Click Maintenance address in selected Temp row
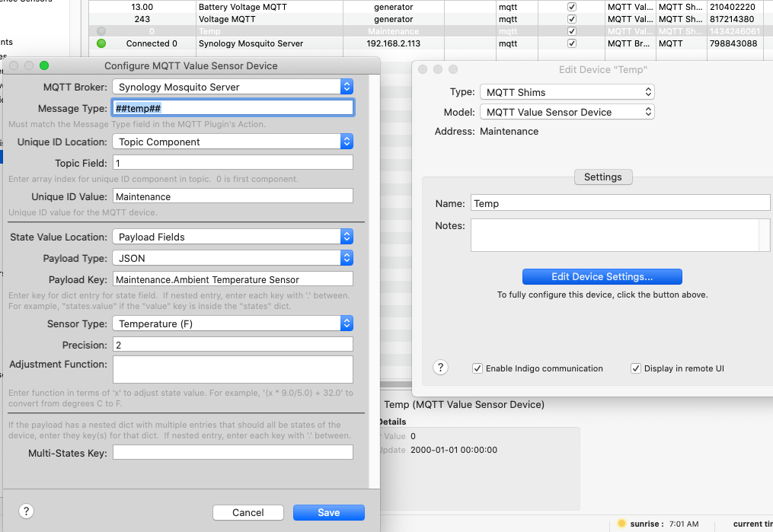This screenshot has height=532, width=773. tap(394, 31)
